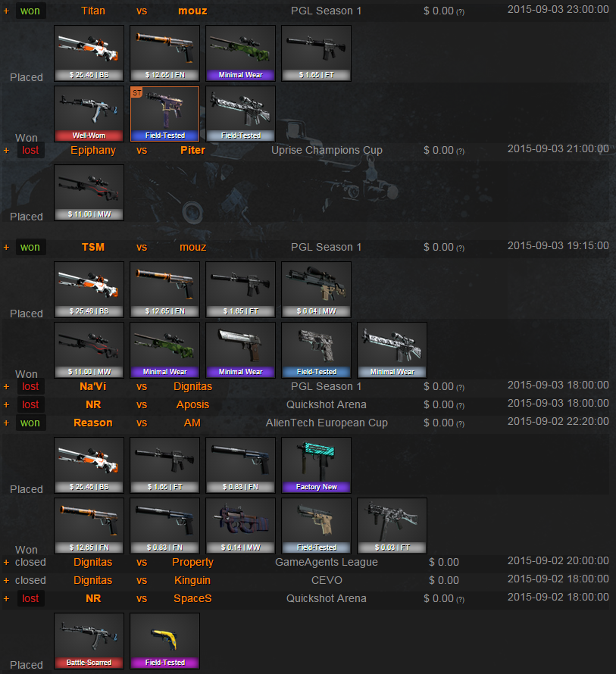The height and width of the screenshot is (674, 616).
Task: Toggle plus sign on Na'Vi vs Dignitas row
Action: point(7,387)
